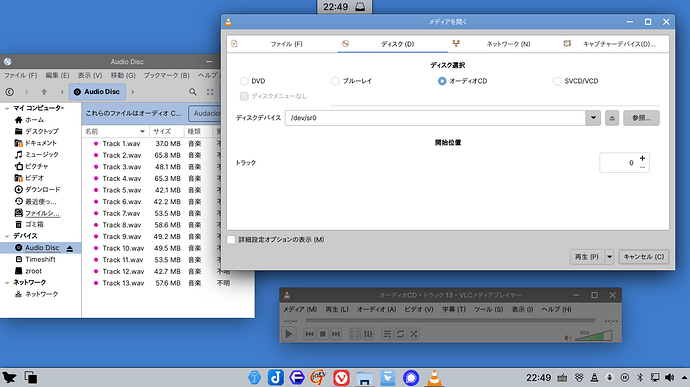Click next track button in VLC player

tap(336, 334)
